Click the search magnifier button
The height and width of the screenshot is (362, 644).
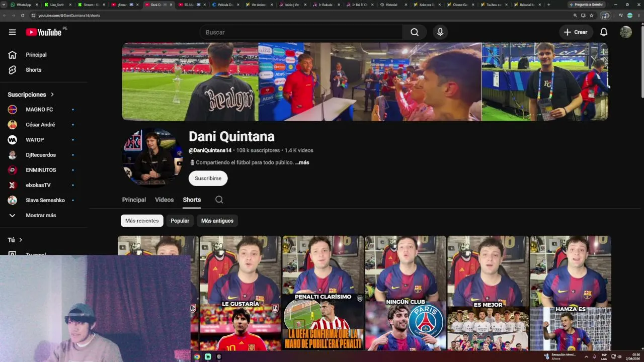click(414, 32)
